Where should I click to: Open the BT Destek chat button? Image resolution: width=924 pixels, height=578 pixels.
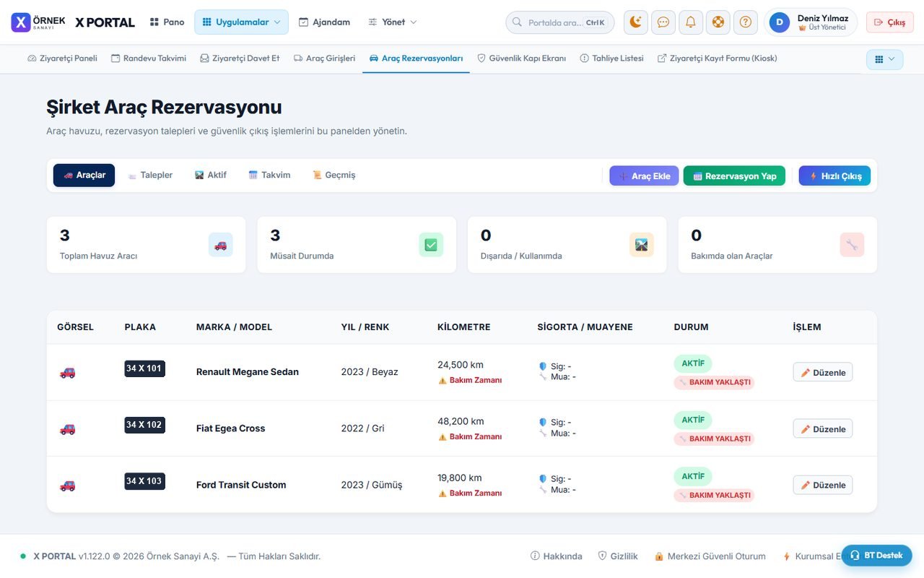pos(876,555)
